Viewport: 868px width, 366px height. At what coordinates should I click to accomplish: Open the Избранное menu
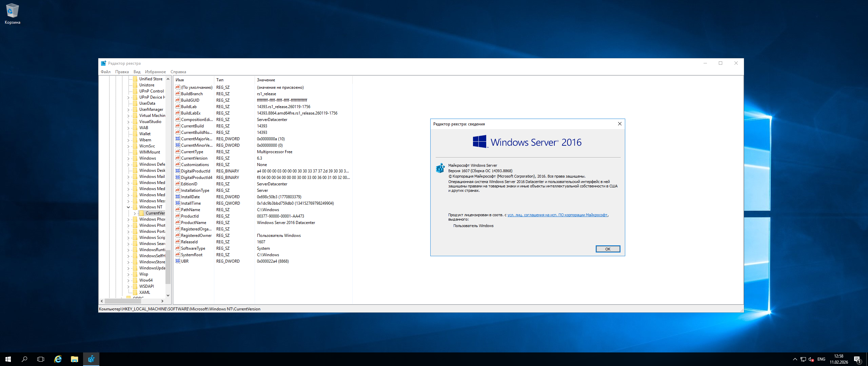(x=155, y=72)
